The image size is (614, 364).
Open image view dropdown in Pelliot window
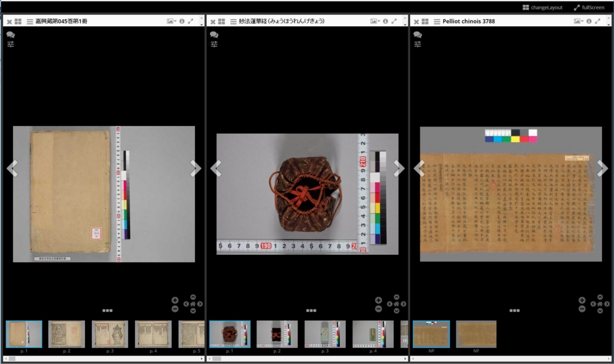[x=579, y=21]
